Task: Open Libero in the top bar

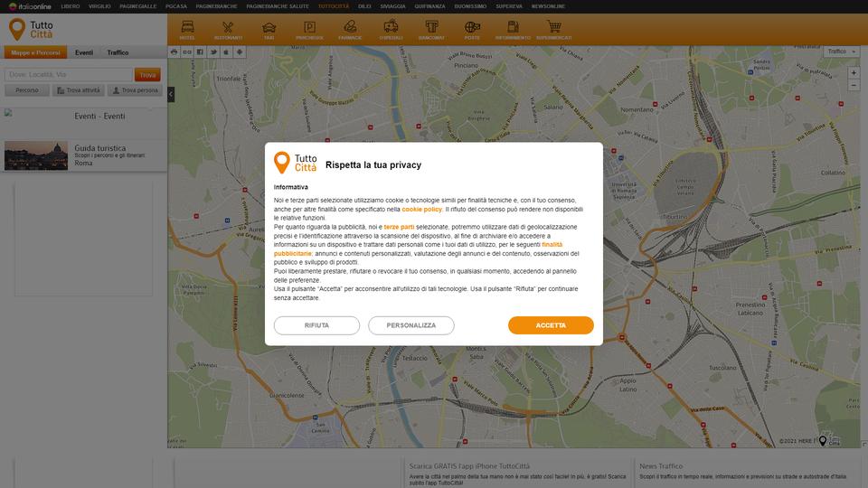Action: click(x=71, y=6)
